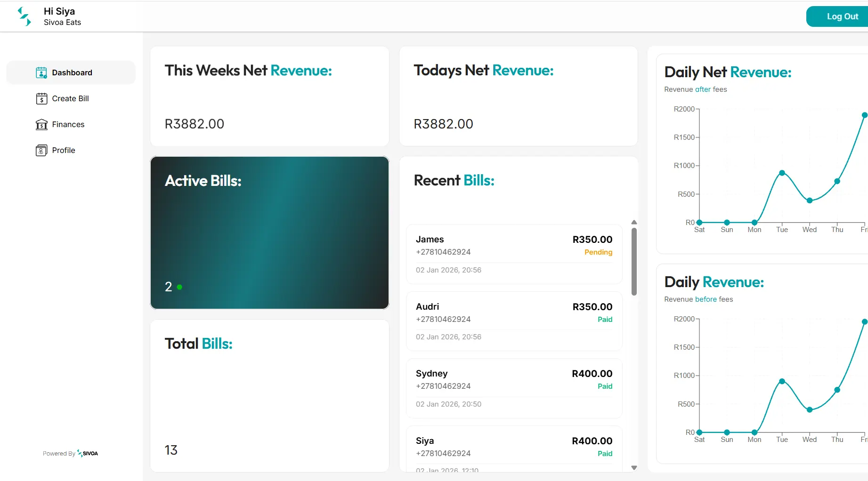
Task: Click the 'Revenue after fees' subtitle
Action: (696, 89)
